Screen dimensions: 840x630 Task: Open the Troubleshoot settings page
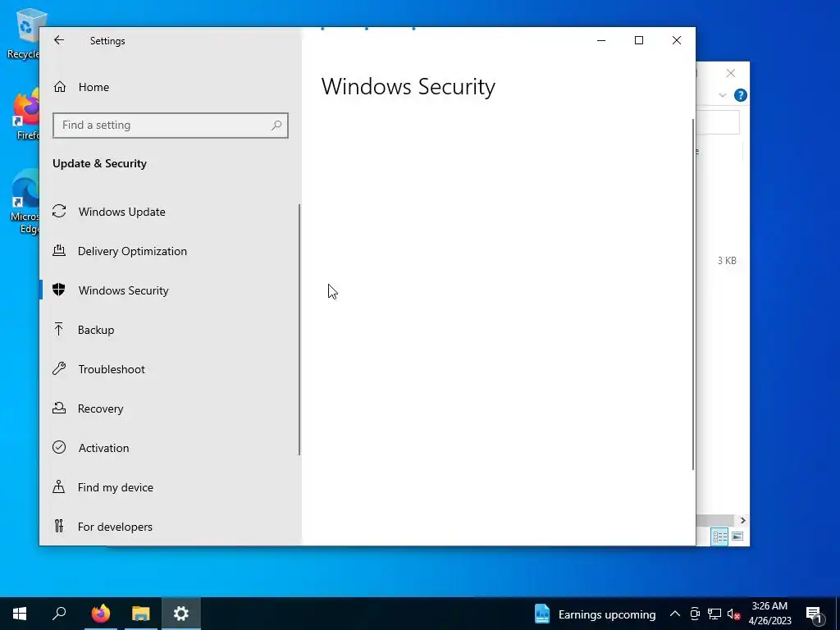pyautogui.click(x=171, y=368)
